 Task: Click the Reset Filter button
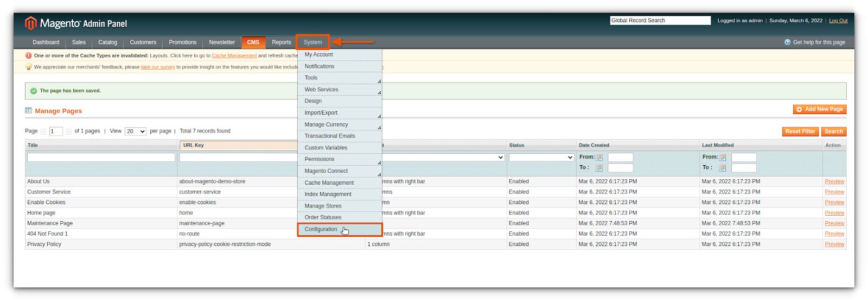pyautogui.click(x=800, y=131)
